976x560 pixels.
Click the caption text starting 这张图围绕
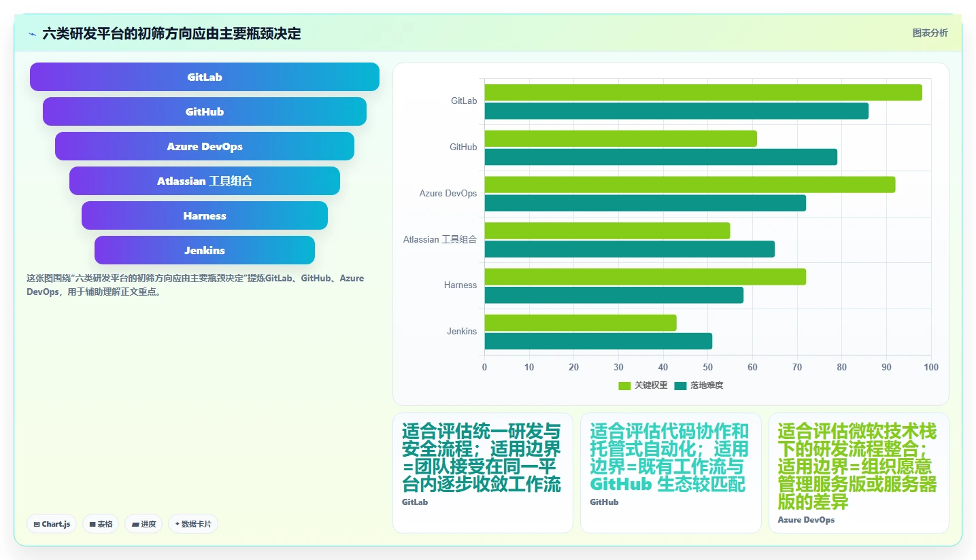(x=195, y=285)
